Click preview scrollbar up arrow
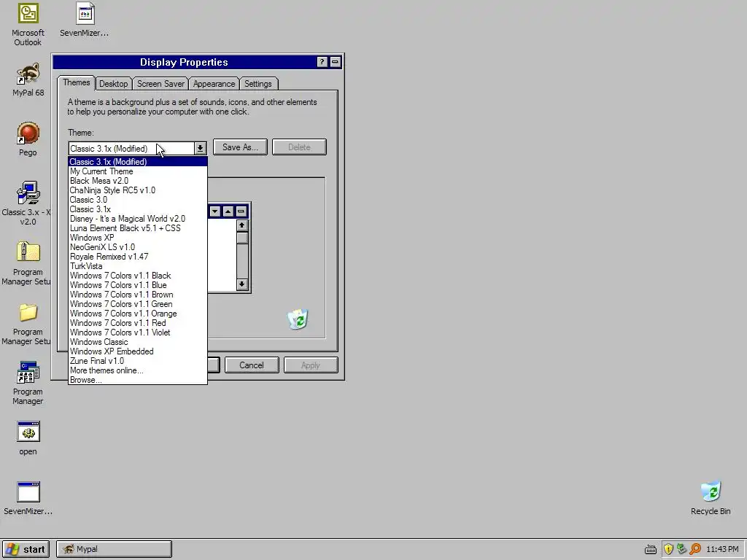 point(242,225)
